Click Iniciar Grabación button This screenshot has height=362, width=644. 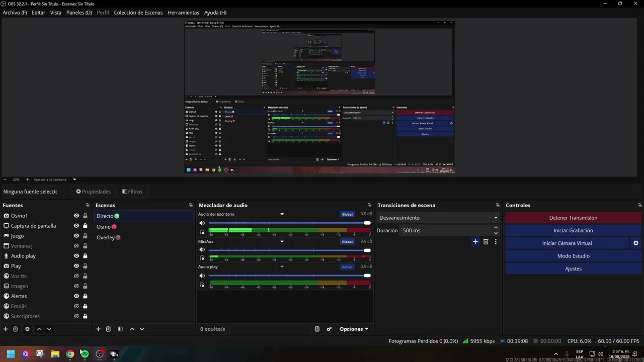(x=574, y=230)
